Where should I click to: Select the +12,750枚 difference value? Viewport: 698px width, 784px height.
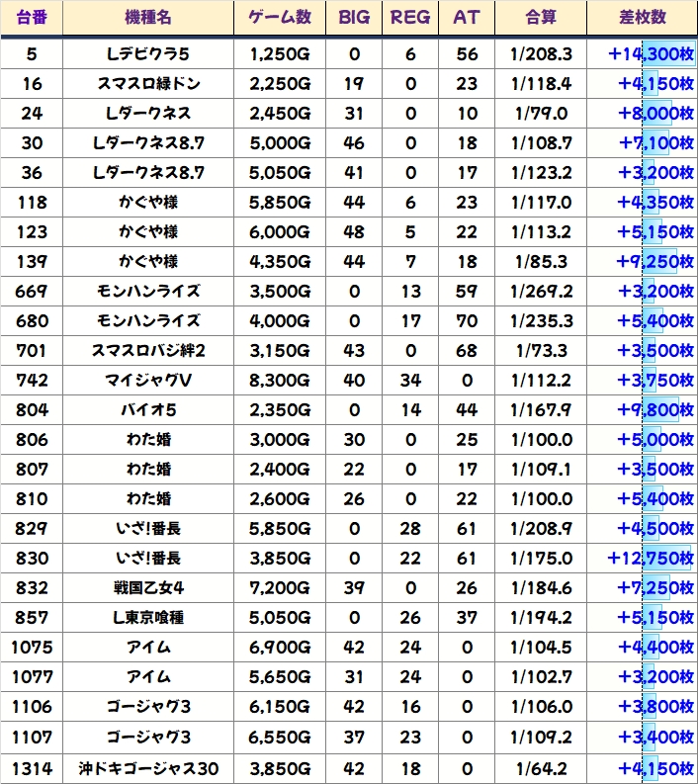[x=651, y=558]
